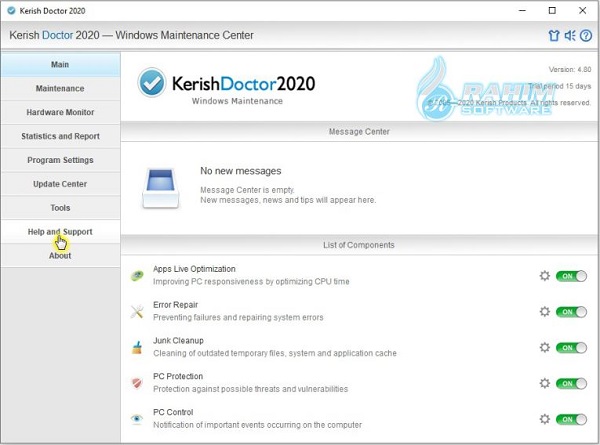Open the Tools section
Viewport: 600px width, 445px height.
click(x=60, y=208)
